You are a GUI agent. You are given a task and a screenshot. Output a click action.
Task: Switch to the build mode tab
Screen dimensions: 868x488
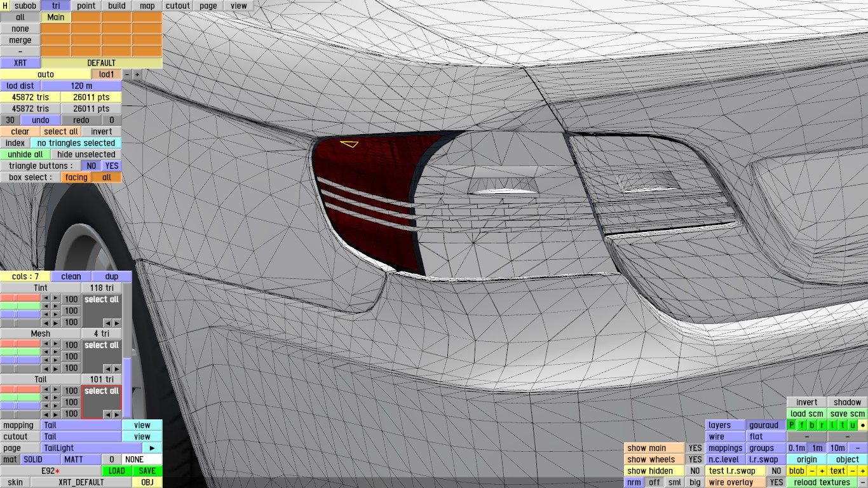click(117, 6)
